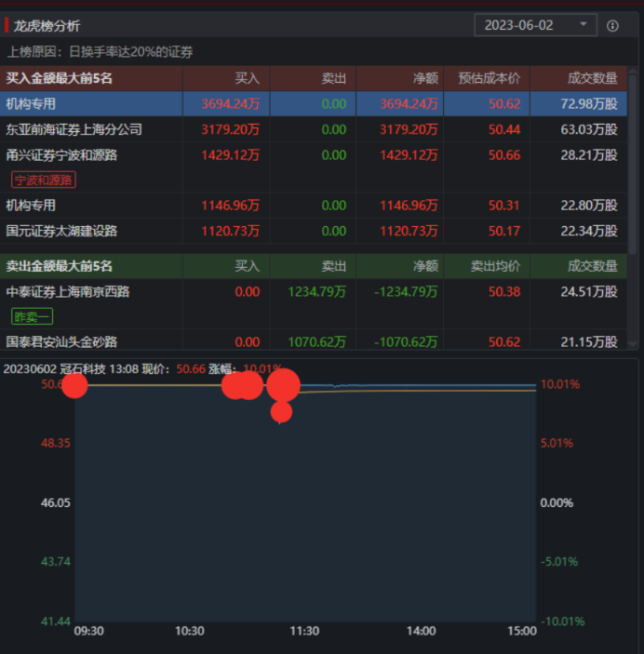Select the highlighted 机构专用 top buyer row
The height and width of the screenshot is (654, 644).
coord(314,103)
